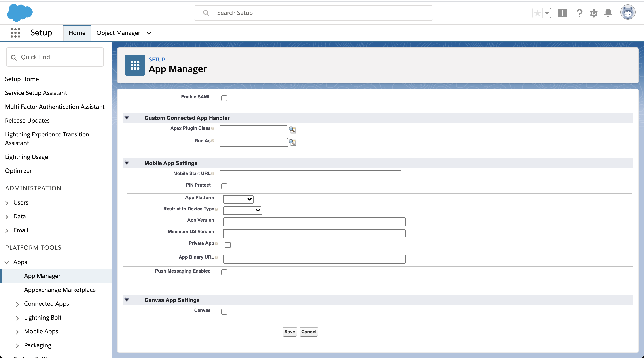This screenshot has width=644, height=358.
Task: Open Lightning Experience Transition Assistant
Action: coord(47,139)
